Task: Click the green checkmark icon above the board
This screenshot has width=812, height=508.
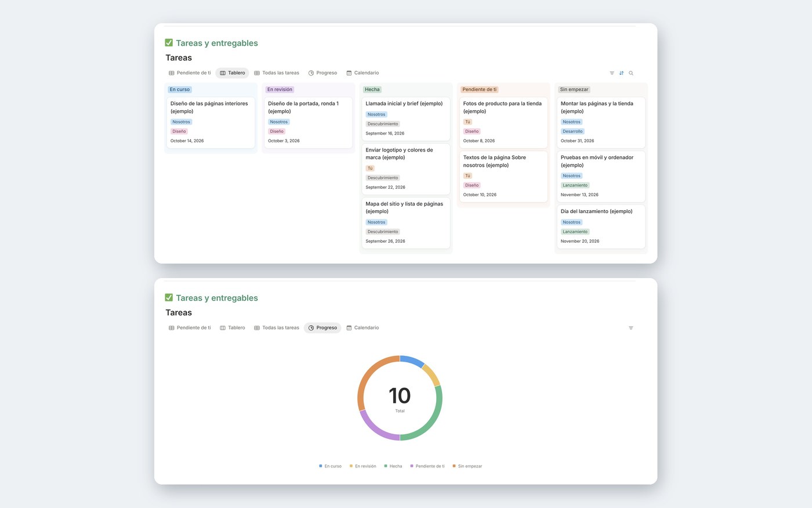Action: (169, 42)
